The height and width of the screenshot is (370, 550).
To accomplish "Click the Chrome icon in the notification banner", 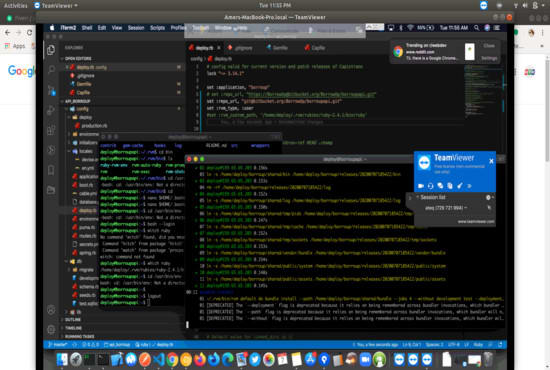I will tap(398, 52).
